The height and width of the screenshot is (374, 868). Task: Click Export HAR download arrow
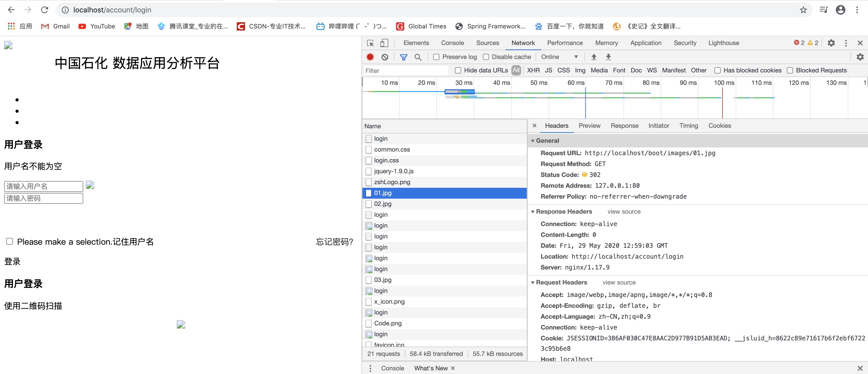click(608, 57)
